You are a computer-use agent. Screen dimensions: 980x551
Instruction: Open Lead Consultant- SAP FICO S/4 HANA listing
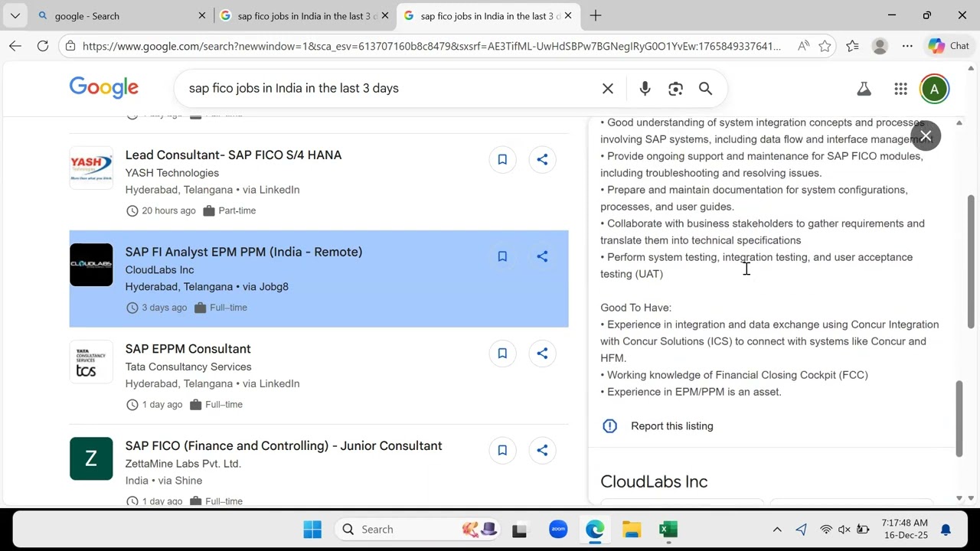[234, 155]
